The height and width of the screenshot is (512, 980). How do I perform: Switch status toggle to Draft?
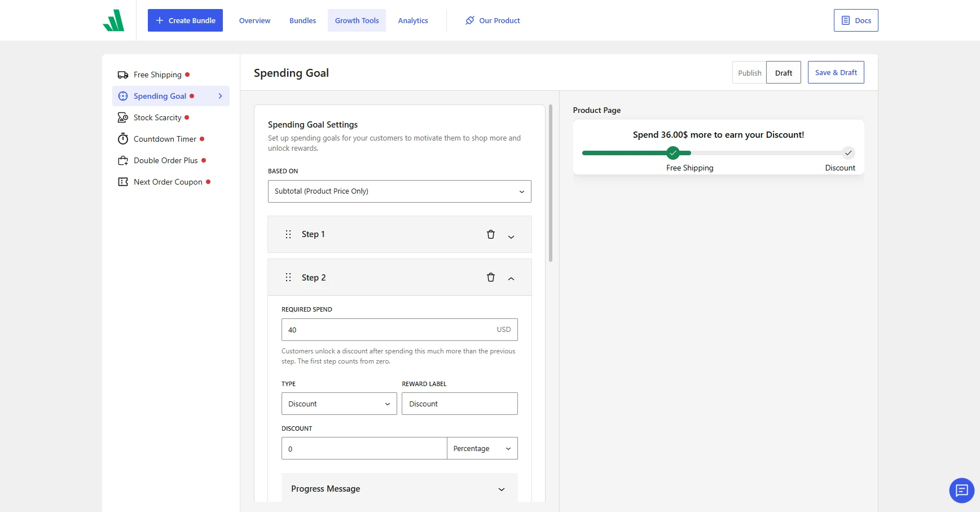coord(783,73)
